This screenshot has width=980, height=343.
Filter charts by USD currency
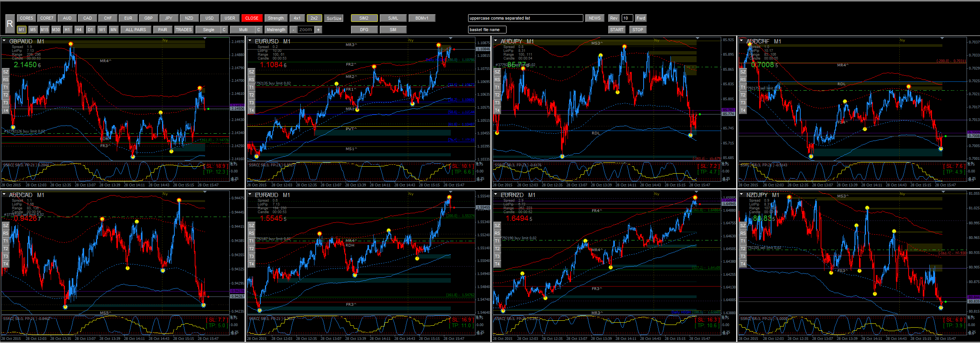tap(210, 18)
